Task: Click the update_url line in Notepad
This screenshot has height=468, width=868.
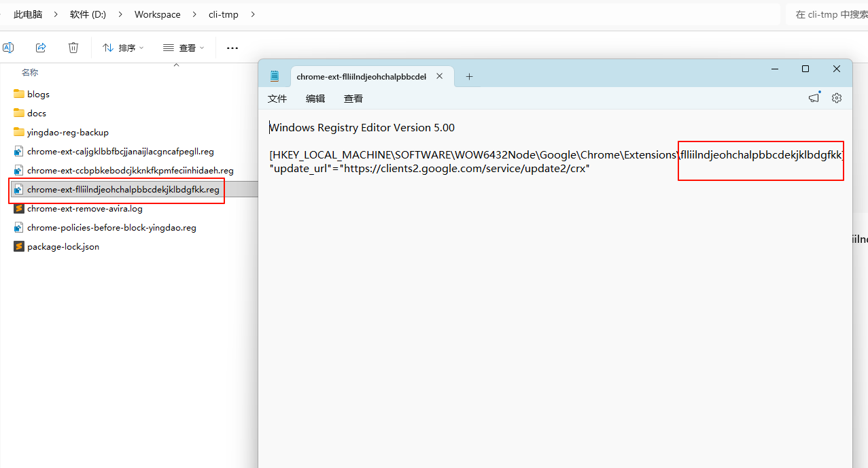Action: click(430, 168)
